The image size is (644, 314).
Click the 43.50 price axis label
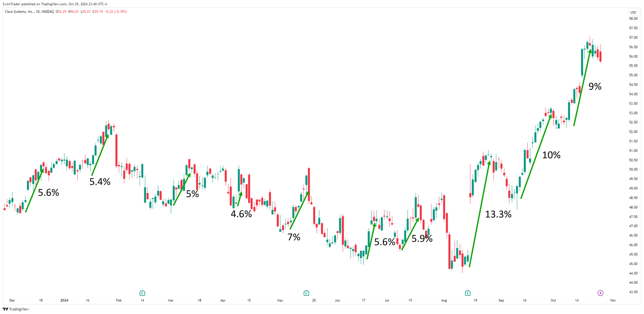[x=633, y=292]
